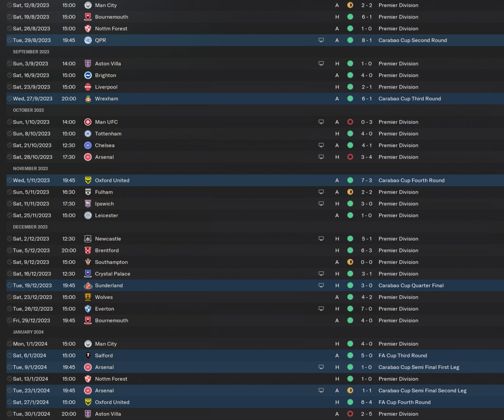This screenshot has height=420, width=504.
Task: Toggle the checkmark beside Tue, 30/1/2024 fixture
Action: pos(9,414)
